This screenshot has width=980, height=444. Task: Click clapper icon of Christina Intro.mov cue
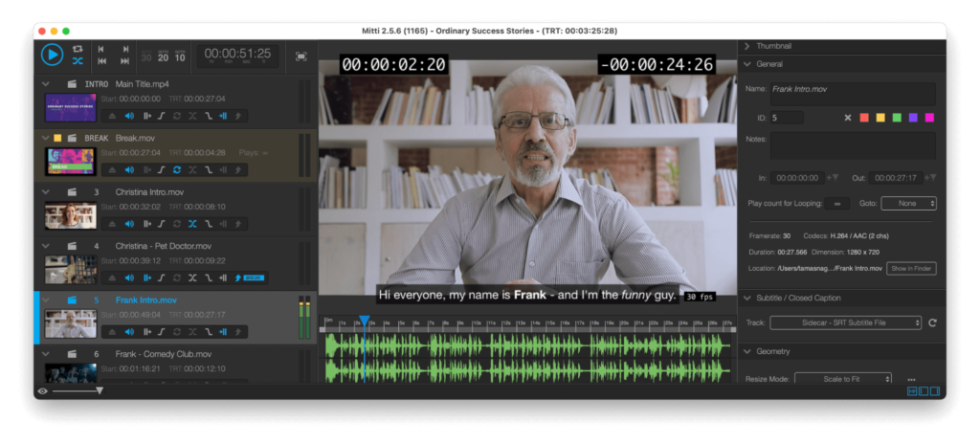72,192
